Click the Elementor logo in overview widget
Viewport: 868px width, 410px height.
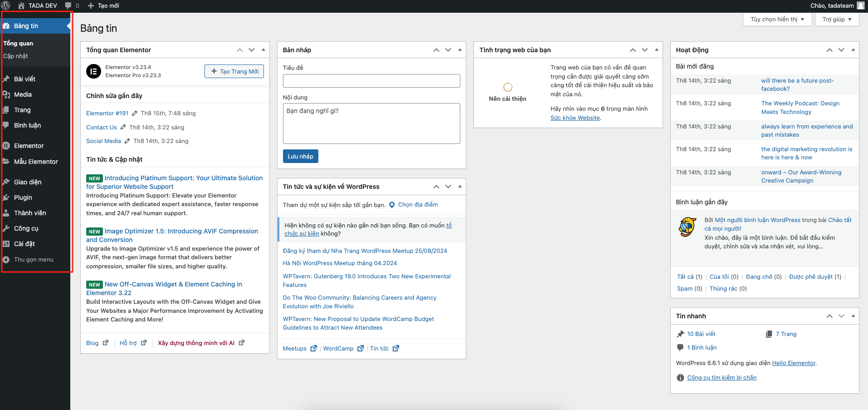94,71
